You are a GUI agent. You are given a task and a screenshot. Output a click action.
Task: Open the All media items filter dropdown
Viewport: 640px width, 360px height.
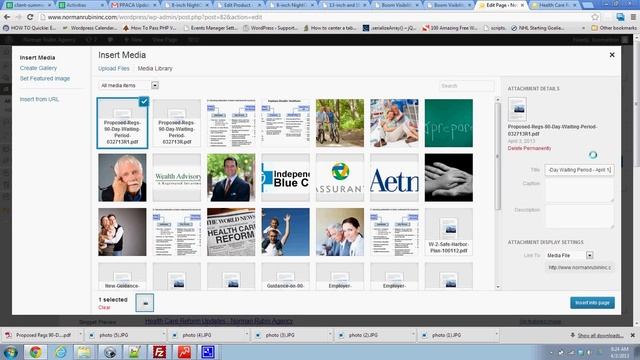coord(129,85)
